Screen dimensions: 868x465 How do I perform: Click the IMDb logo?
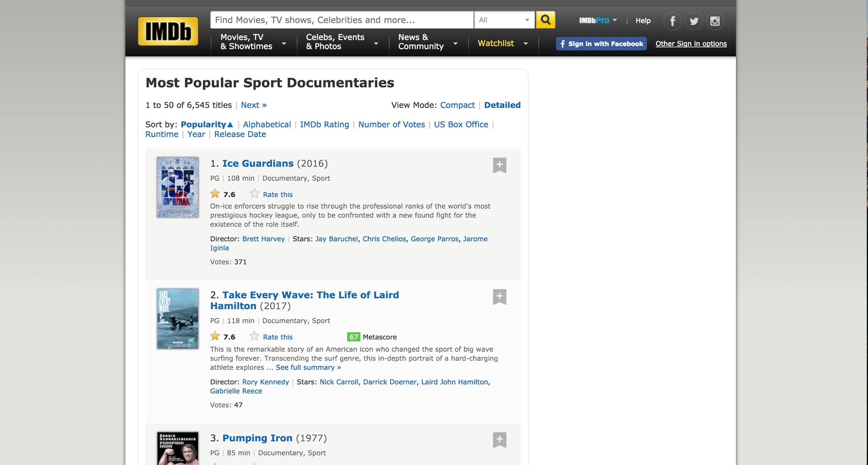pyautogui.click(x=168, y=31)
